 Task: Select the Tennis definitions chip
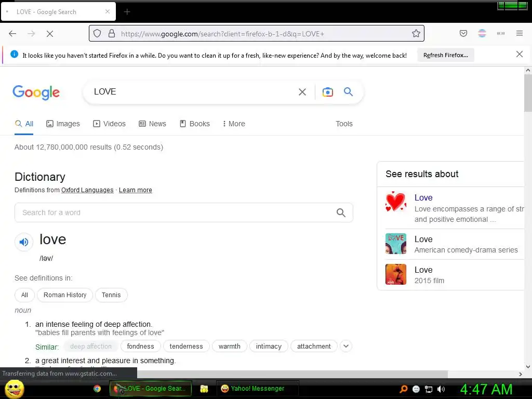[x=111, y=295]
